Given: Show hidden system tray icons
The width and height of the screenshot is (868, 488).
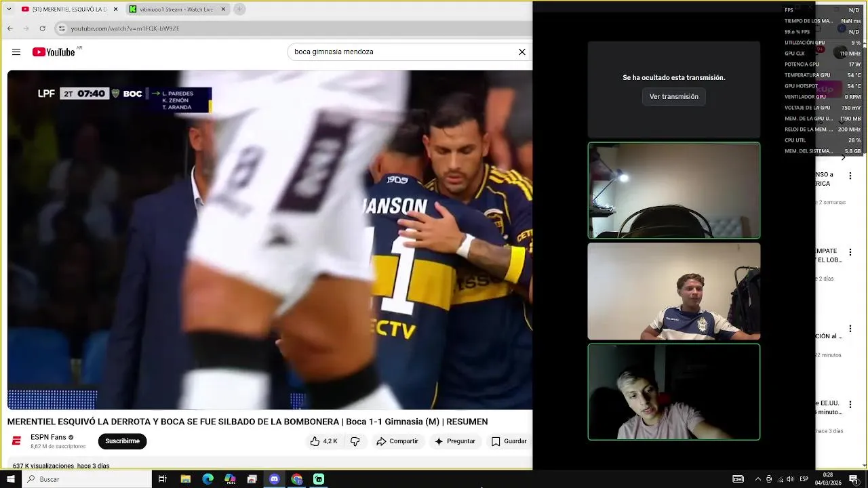Looking at the screenshot, I should 757,479.
